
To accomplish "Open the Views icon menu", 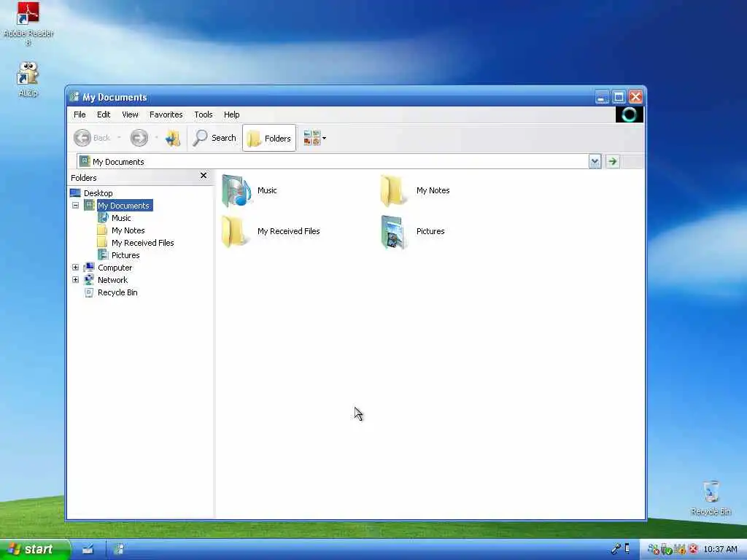I will click(315, 138).
